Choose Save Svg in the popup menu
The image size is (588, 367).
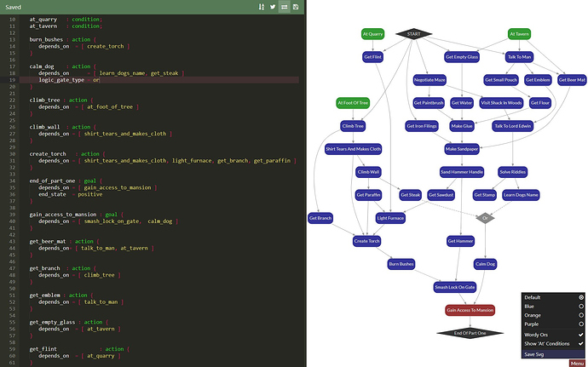[553, 354]
